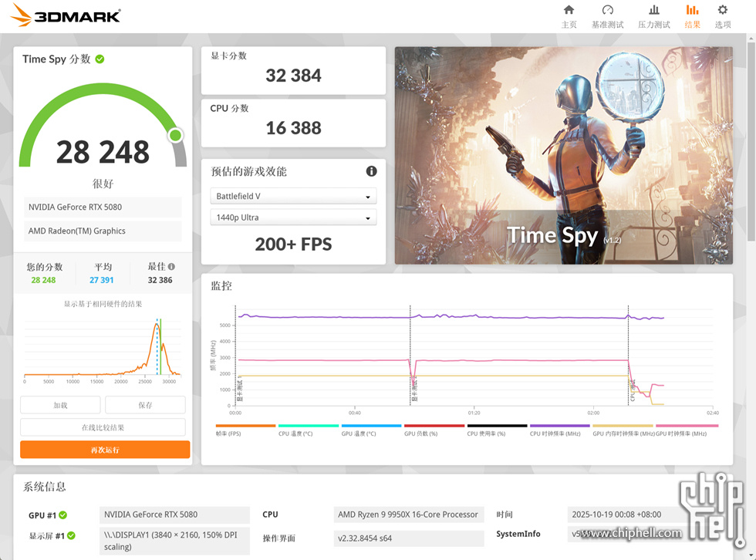Click info icon beside 预估的游戏效能
This screenshot has height=560, width=756.
[371, 171]
